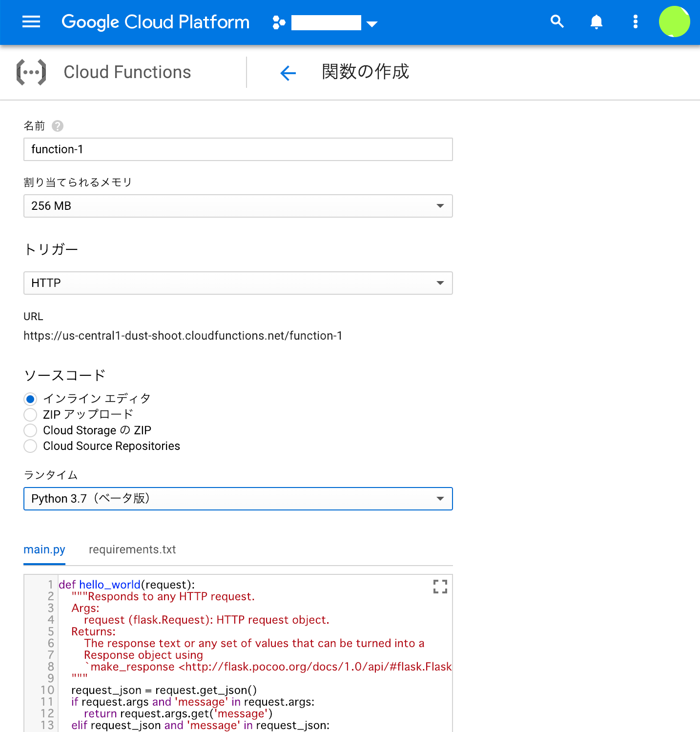Click code line 10 request_json assignment
Image resolution: width=700 pixels, height=732 pixels.
tap(164, 690)
